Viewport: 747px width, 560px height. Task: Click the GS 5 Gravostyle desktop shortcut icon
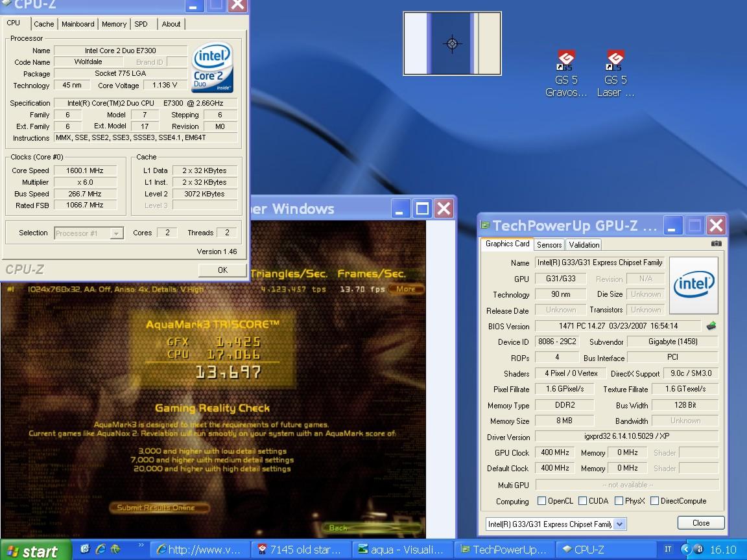click(565, 60)
